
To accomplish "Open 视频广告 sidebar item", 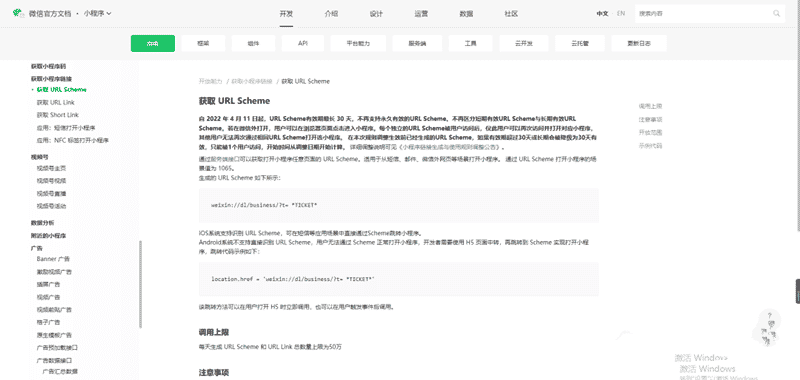I will (x=48, y=297).
